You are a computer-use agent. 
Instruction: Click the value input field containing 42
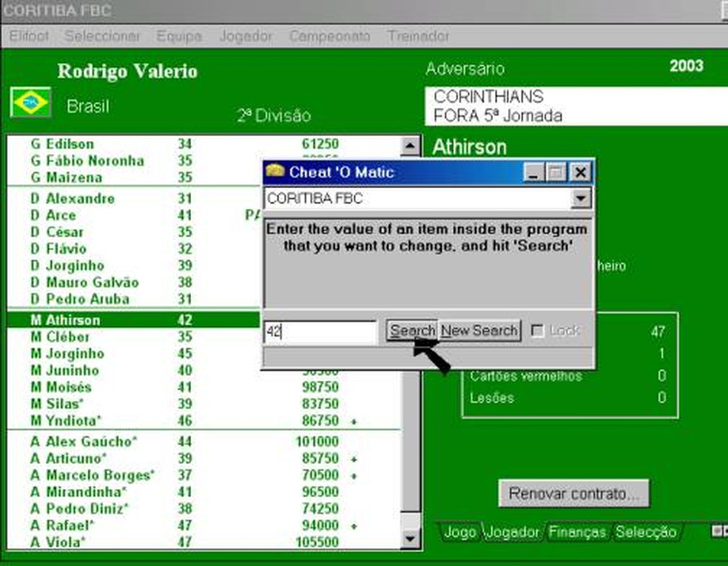click(320, 332)
